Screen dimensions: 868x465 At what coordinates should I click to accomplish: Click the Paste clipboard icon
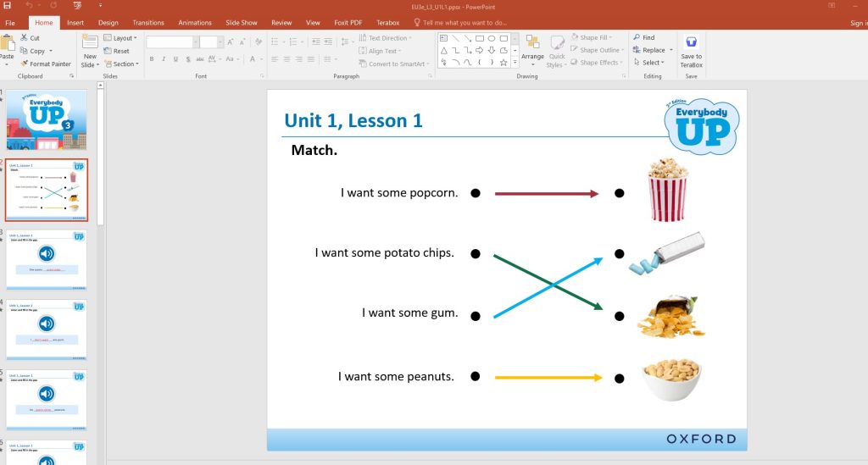click(x=7, y=43)
